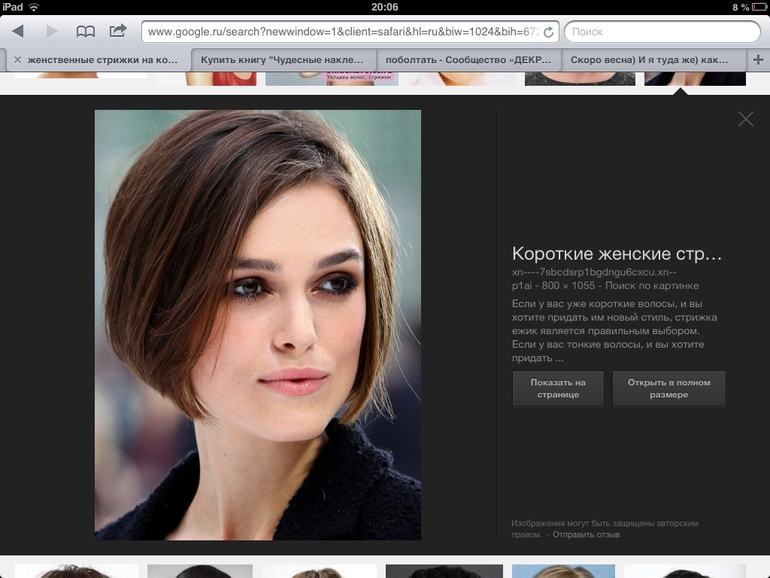Viewport: 770px width, 578px height.
Task: Switch to the поболтать Сообщество tab
Action: click(x=468, y=60)
